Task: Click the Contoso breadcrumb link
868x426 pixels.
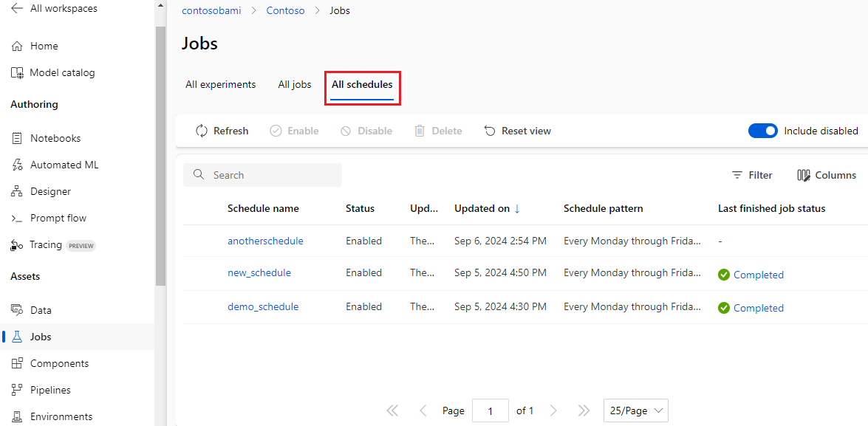Action: click(x=285, y=11)
